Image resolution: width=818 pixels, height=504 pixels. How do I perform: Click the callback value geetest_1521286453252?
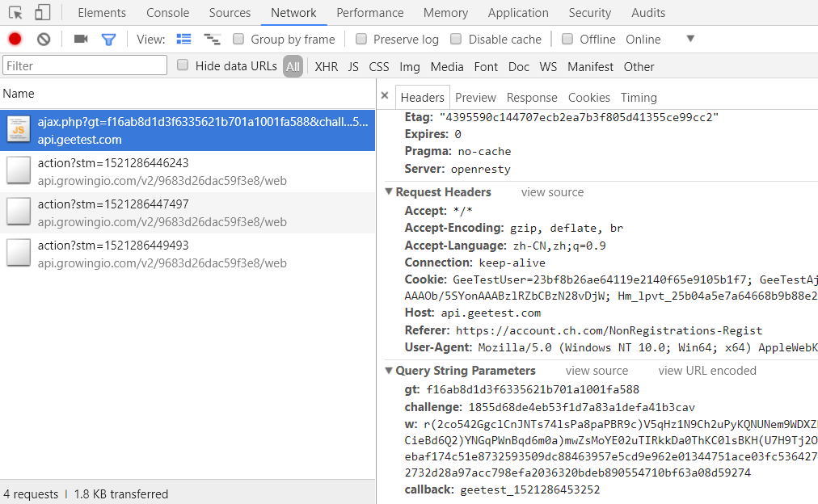click(x=530, y=489)
